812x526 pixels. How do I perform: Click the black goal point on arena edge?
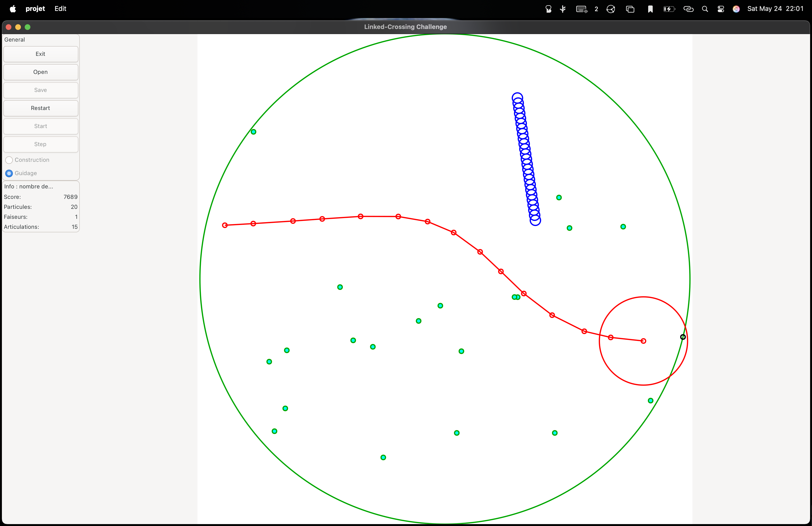click(683, 337)
